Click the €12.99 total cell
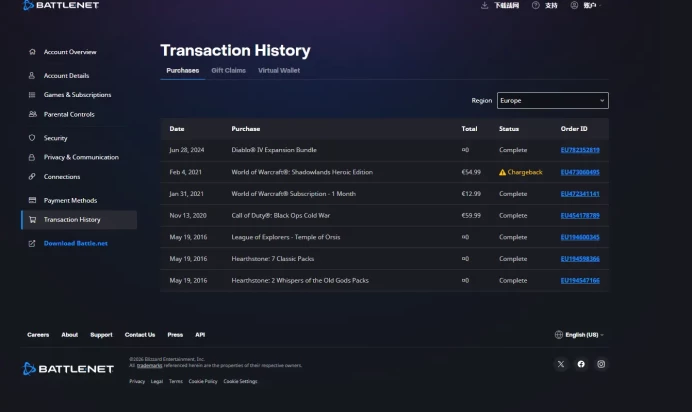692x412 pixels. (x=471, y=194)
